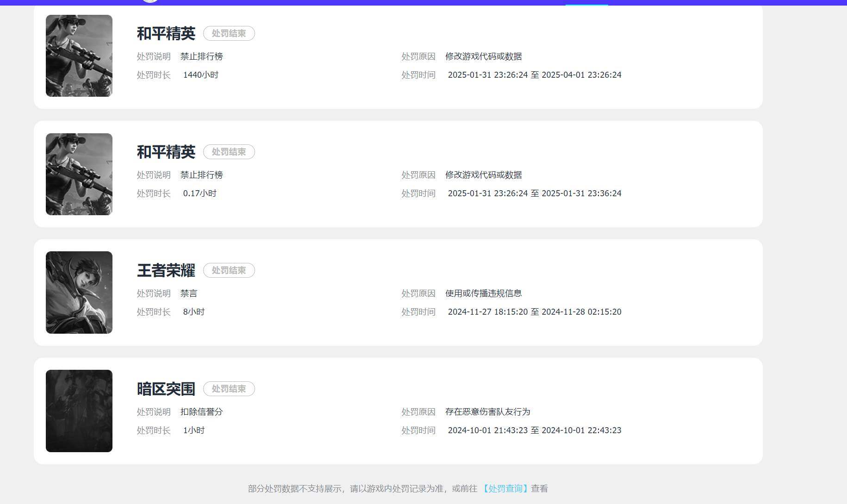This screenshot has width=847, height=504.
Task: Select the 王者荣耀 title
Action: click(166, 270)
